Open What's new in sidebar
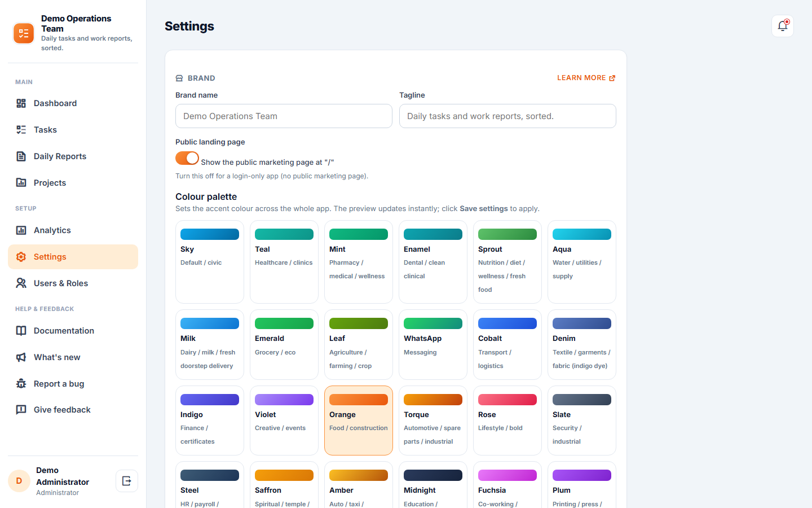Viewport: 812px width, 508px height. tap(73, 357)
